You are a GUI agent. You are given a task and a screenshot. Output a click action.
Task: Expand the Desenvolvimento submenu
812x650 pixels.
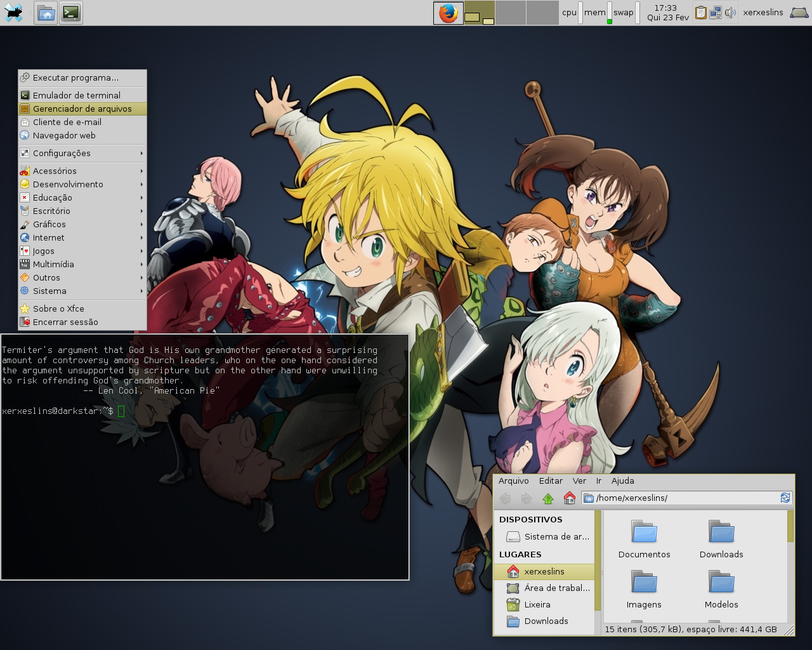click(82, 184)
